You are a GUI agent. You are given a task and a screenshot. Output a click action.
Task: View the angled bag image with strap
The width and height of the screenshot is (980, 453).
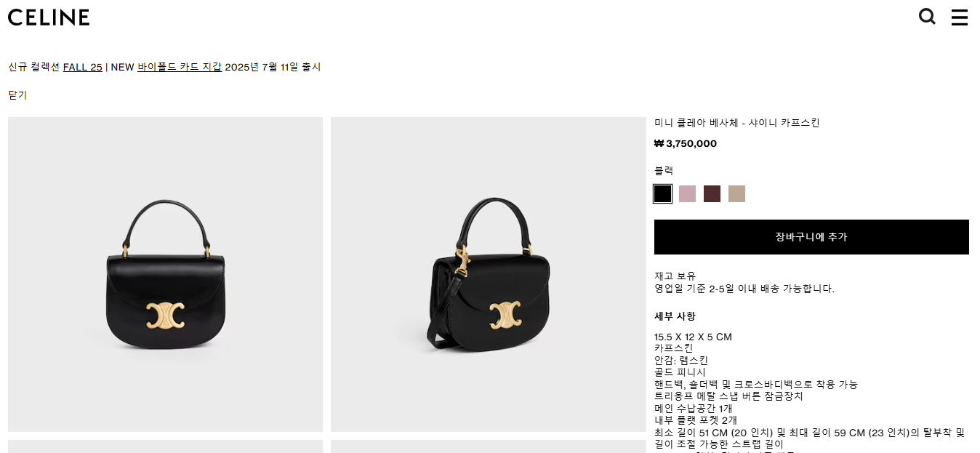(x=488, y=274)
